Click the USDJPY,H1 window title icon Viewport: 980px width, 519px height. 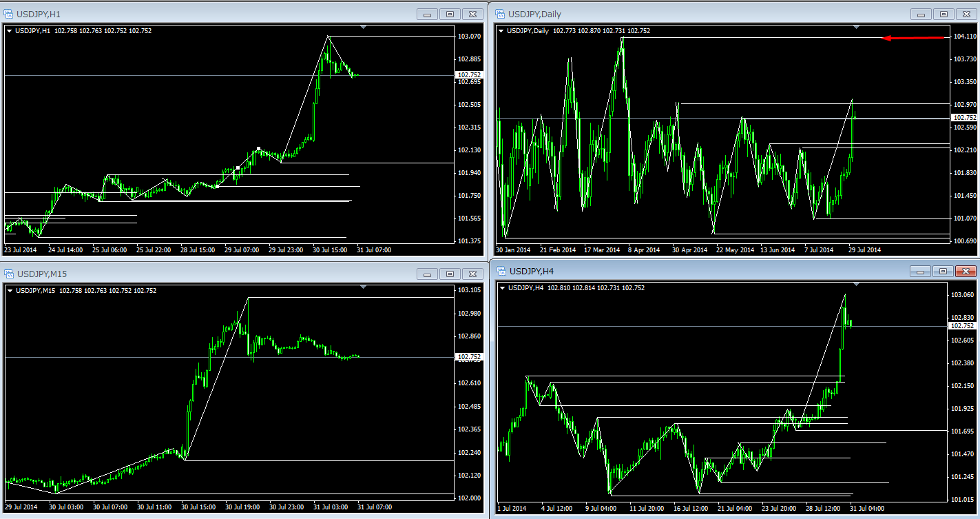(x=10, y=14)
